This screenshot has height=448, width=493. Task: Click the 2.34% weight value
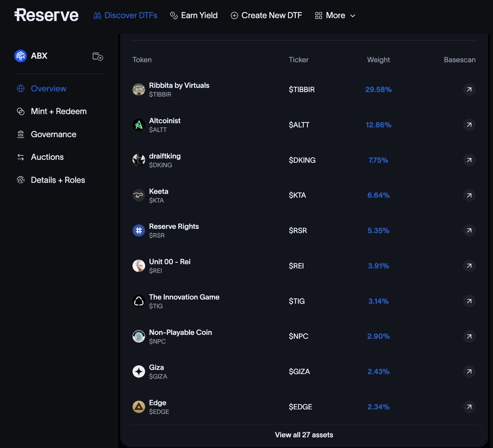pos(378,407)
